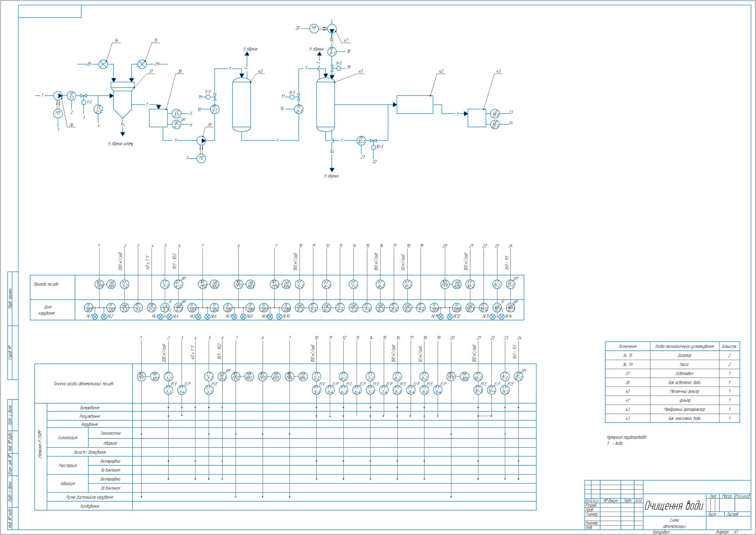Click the pump symbol labeled 36

pos(58,95)
